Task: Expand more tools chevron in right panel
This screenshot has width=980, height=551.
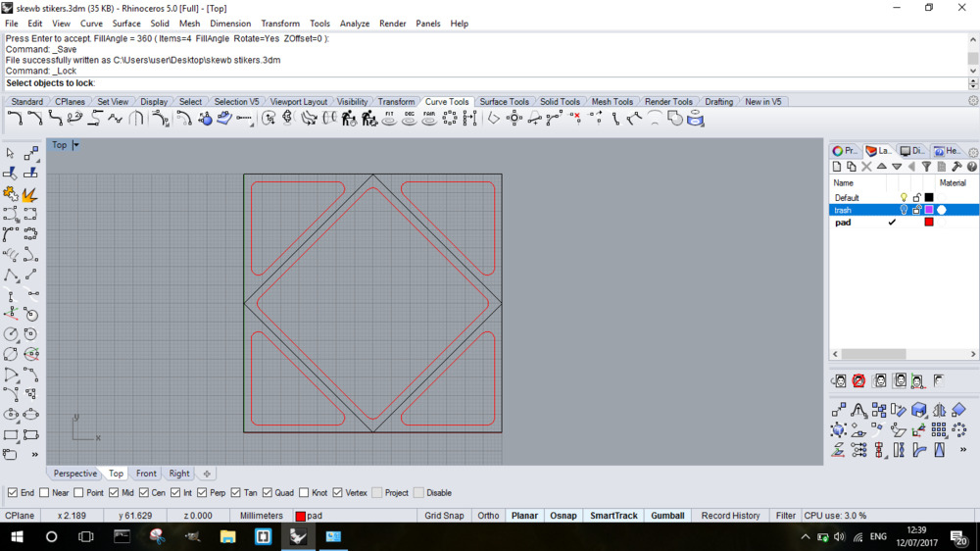Action: pyautogui.click(x=963, y=449)
